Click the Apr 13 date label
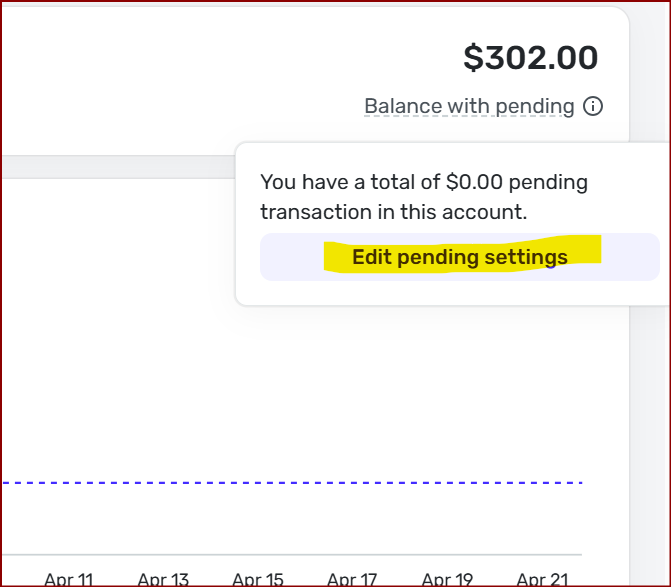The height and width of the screenshot is (587, 671). [163, 579]
